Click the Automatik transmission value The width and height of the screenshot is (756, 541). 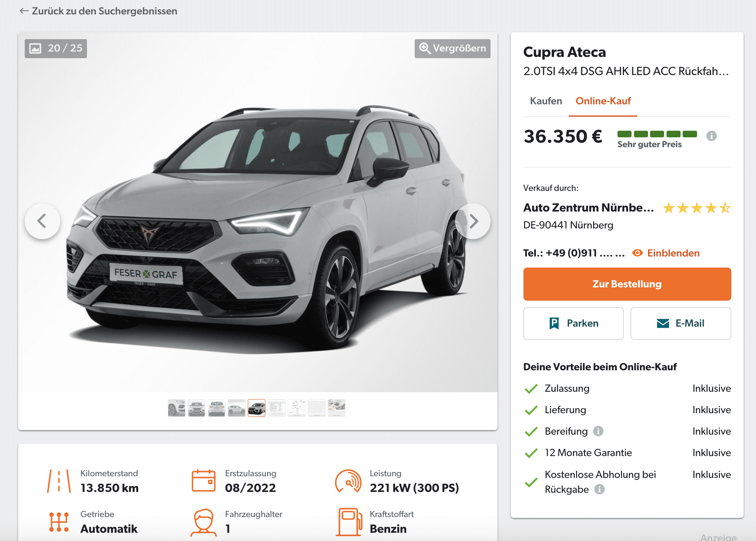click(x=109, y=529)
